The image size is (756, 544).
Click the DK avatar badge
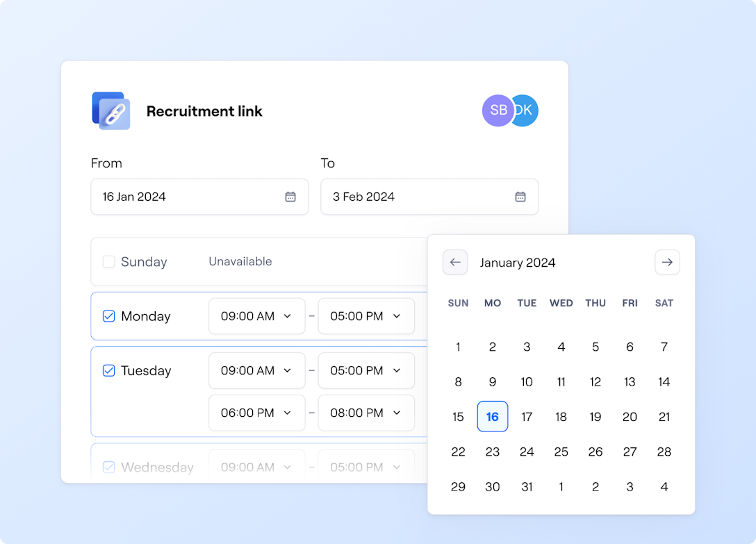[525, 110]
